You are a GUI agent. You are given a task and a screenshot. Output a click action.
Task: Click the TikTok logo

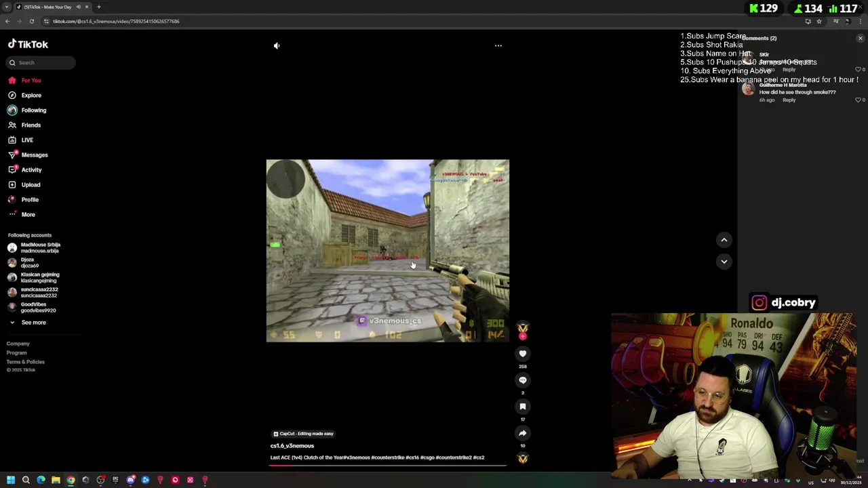(x=28, y=44)
